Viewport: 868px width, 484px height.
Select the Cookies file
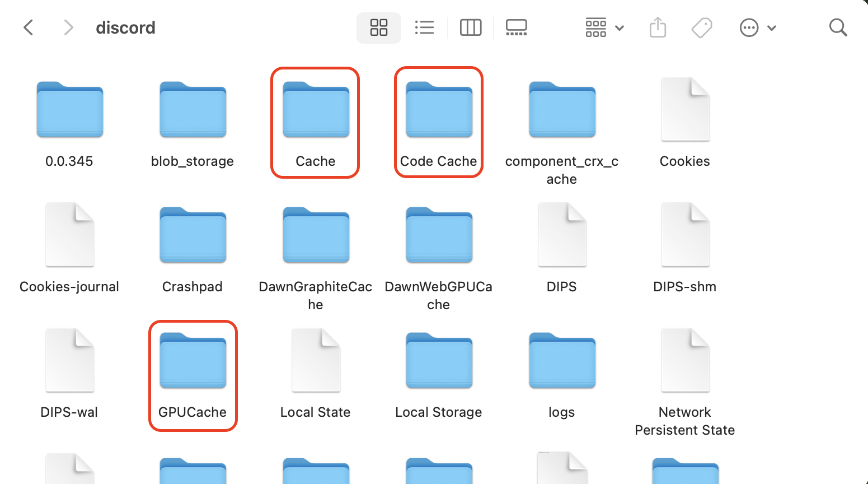684,109
